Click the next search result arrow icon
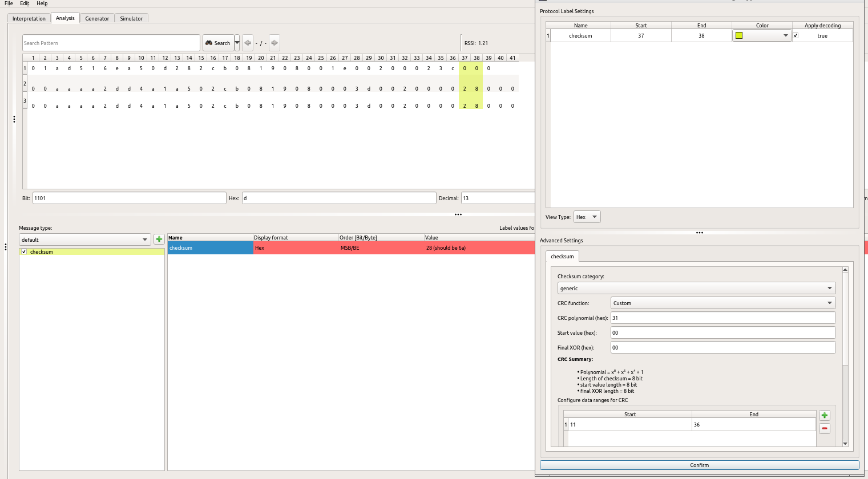Image resolution: width=868 pixels, height=479 pixels. point(274,42)
